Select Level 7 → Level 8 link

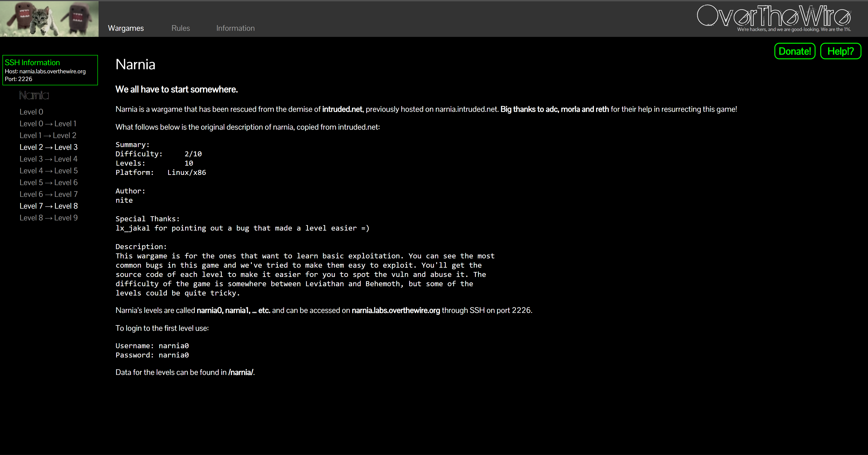tap(49, 206)
